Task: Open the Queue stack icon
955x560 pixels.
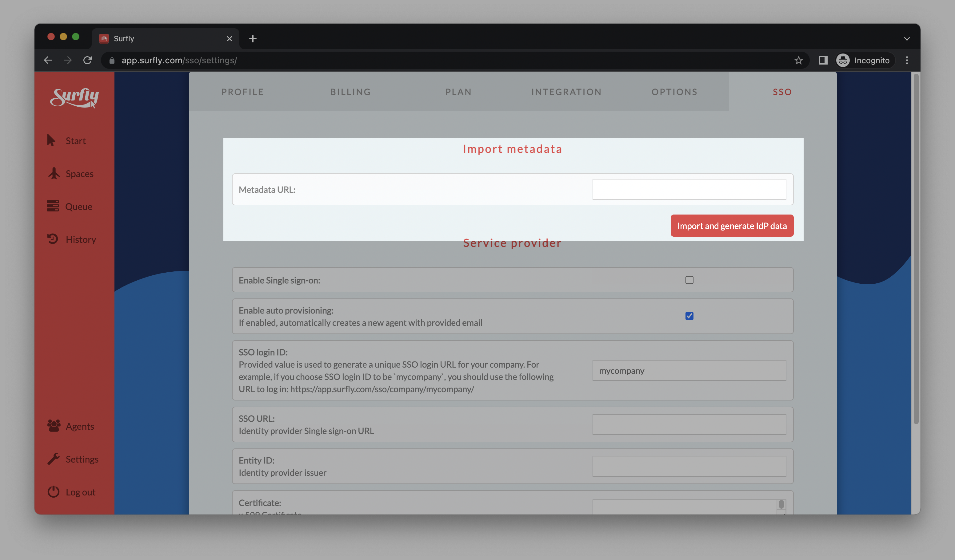Action: click(x=53, y=206)
